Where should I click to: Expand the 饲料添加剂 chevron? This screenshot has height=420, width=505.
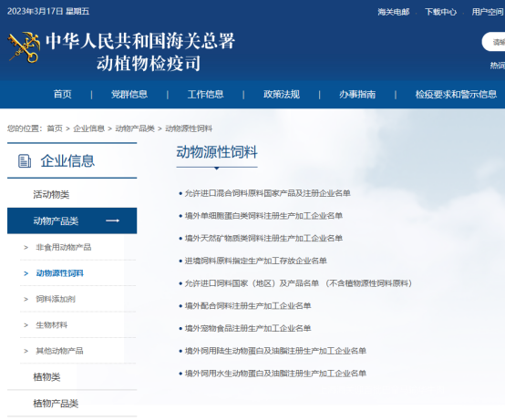click(x=26, y=300)
